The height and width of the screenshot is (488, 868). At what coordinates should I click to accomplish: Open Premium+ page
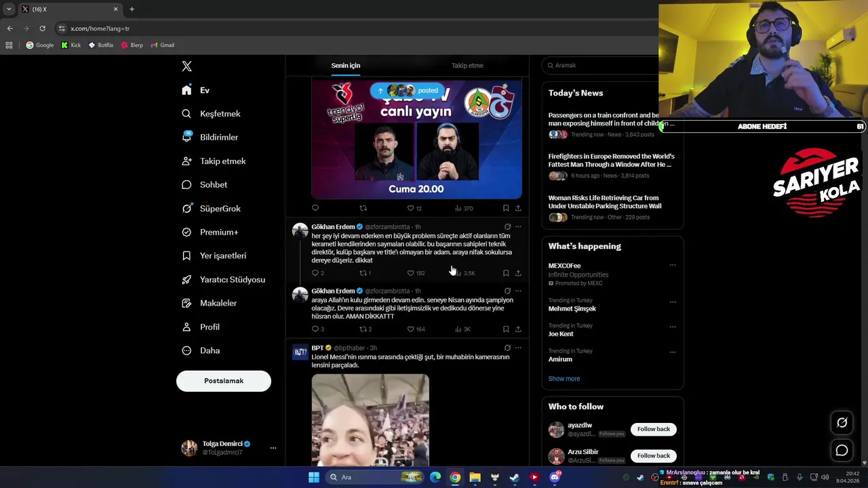(210, 232)
